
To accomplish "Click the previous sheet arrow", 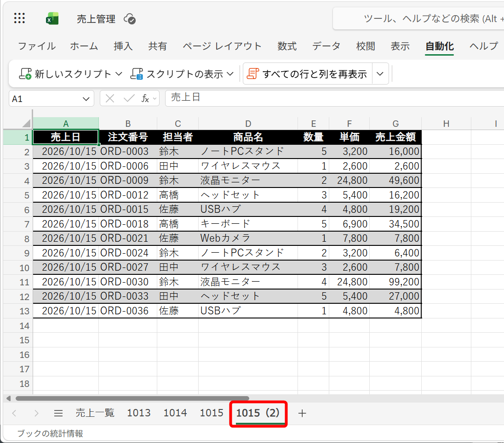I will pos(14,413).
